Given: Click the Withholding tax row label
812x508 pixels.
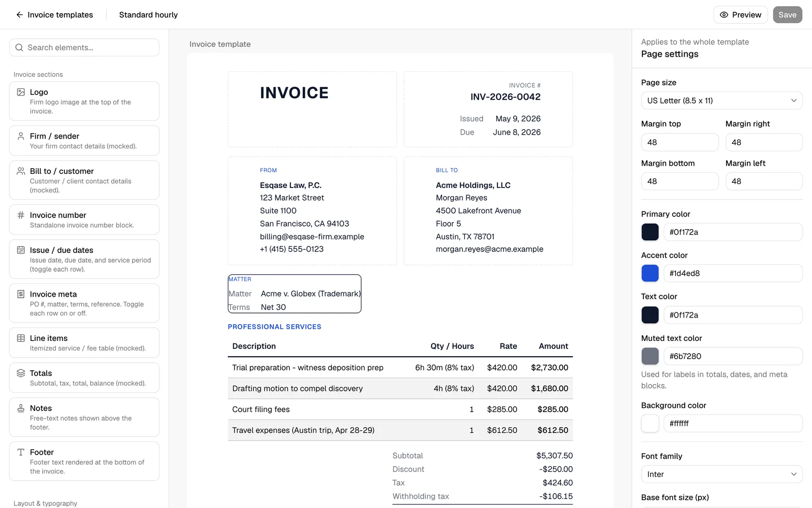Looking at the screenshot, I should (421, 496).
